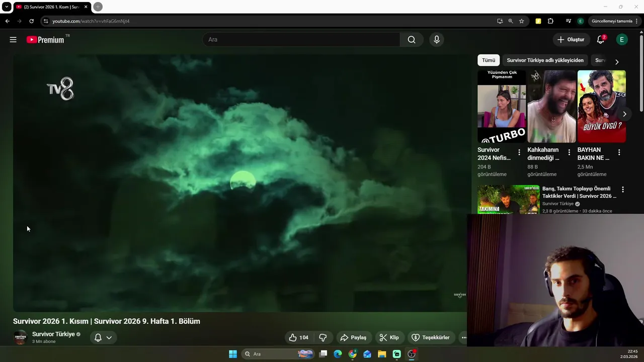
Task: Toggle notification bell for Survivor Türkiye
Action: click(98, 337)
